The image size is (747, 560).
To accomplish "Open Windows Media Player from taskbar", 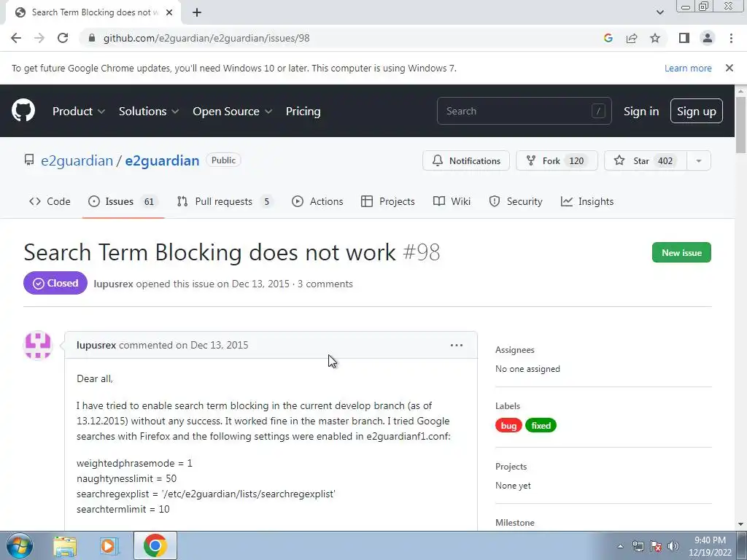I will tap(108, 545).
